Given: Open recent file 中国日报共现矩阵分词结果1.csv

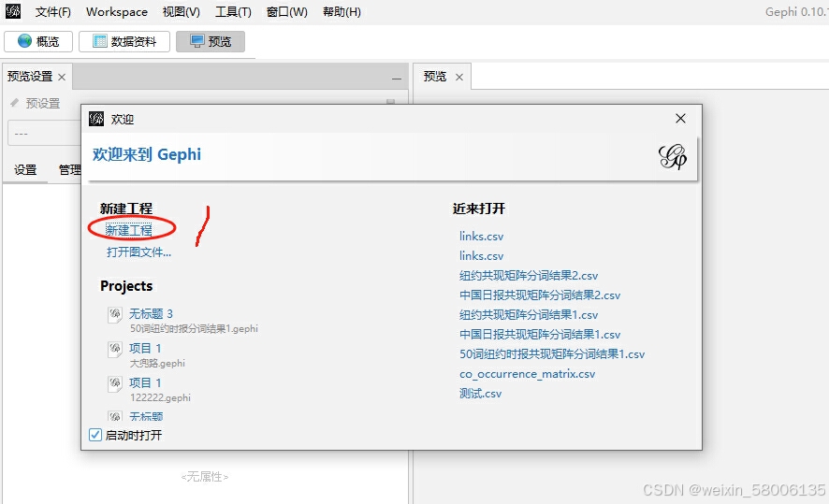Looking at the screenshot, I should click(x=540, y=335).
